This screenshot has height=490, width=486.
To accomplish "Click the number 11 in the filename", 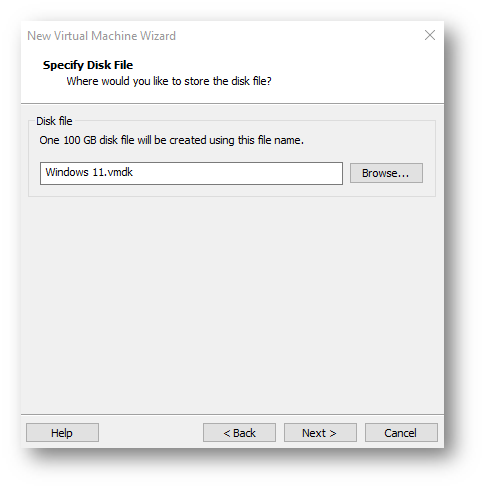I will [99, 172].
